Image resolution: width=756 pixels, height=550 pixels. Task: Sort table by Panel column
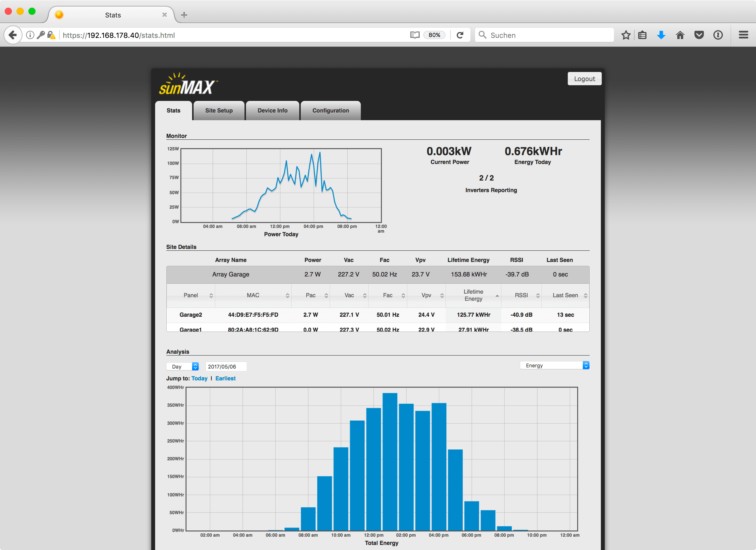click(191, 295)
